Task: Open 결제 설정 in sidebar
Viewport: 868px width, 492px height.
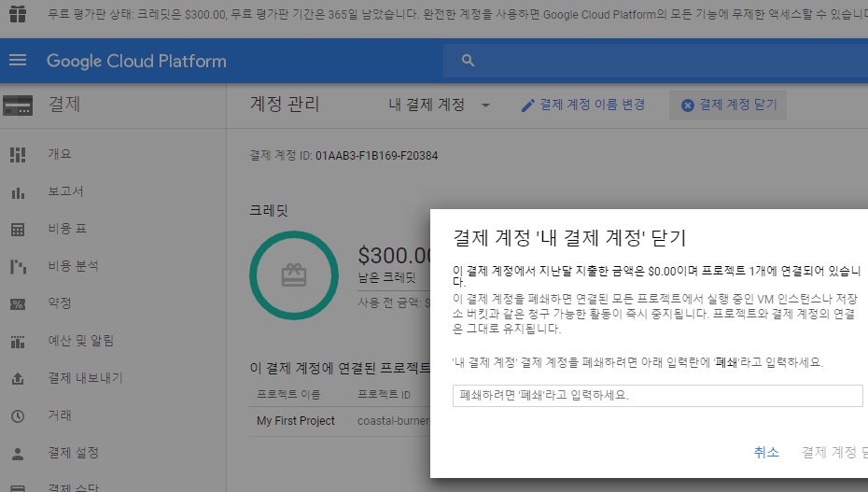Action: pos(73,453)
